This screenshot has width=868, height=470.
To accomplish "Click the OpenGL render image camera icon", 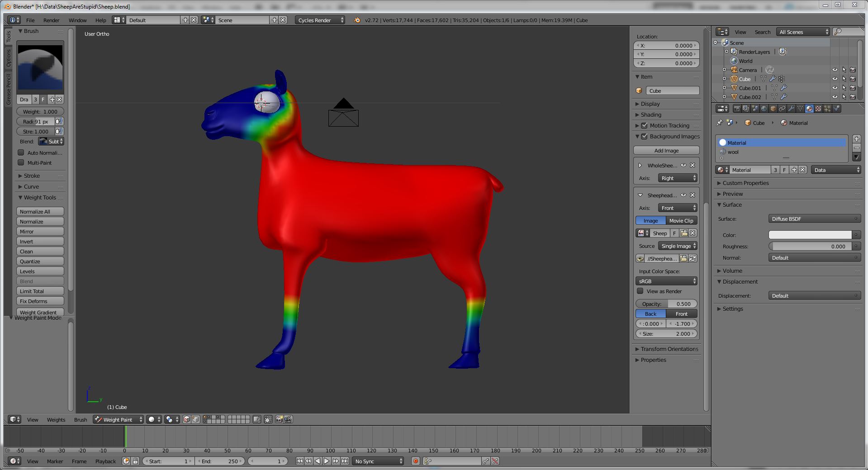I will [x=279, y=419].
